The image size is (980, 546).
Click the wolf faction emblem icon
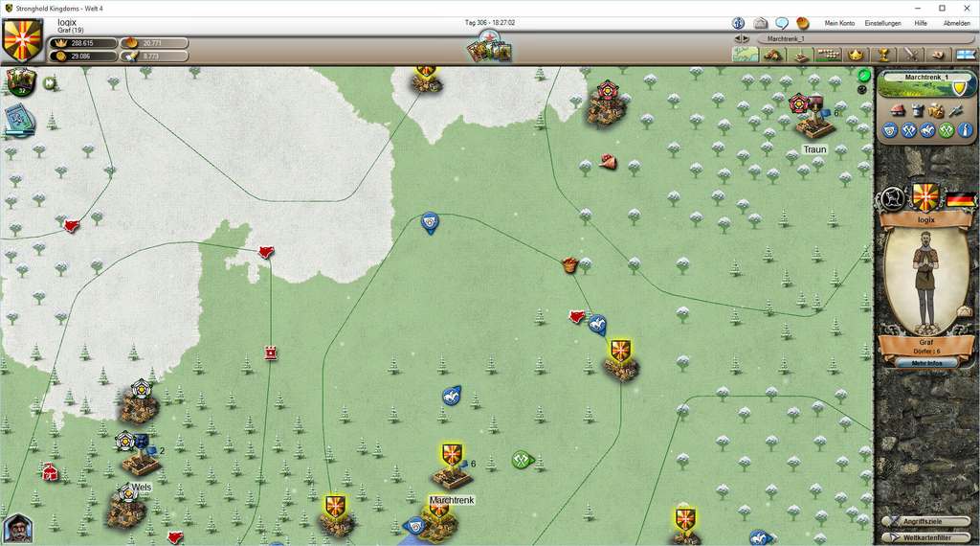coord(892,199)
